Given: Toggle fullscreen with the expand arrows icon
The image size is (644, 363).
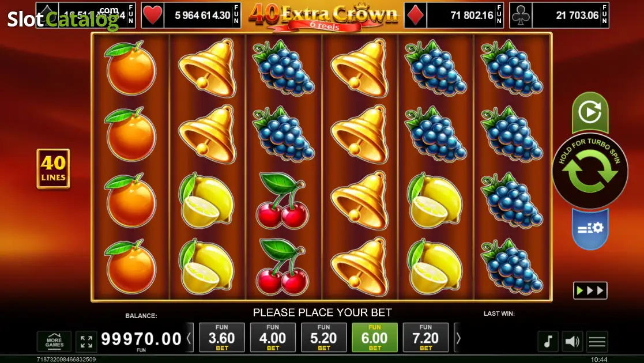Looking at the screenshot, I should pyautogui.click(x=86, y=342).
